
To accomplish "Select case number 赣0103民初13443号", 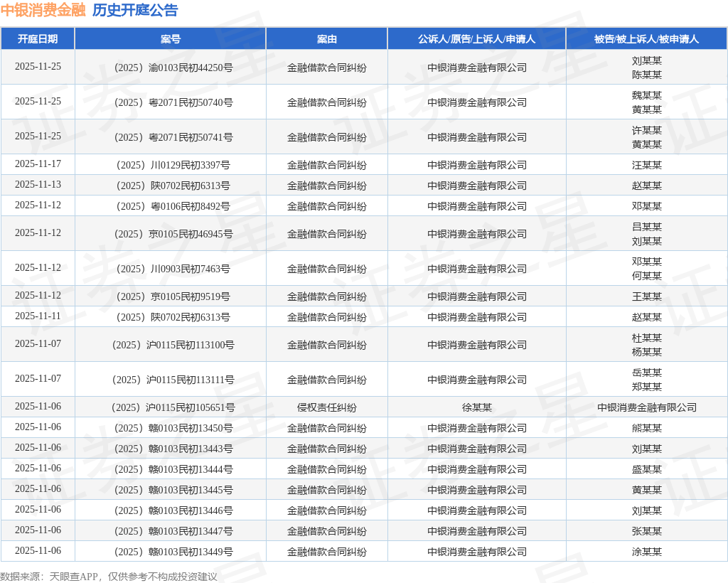I will [x=173, y=449].
